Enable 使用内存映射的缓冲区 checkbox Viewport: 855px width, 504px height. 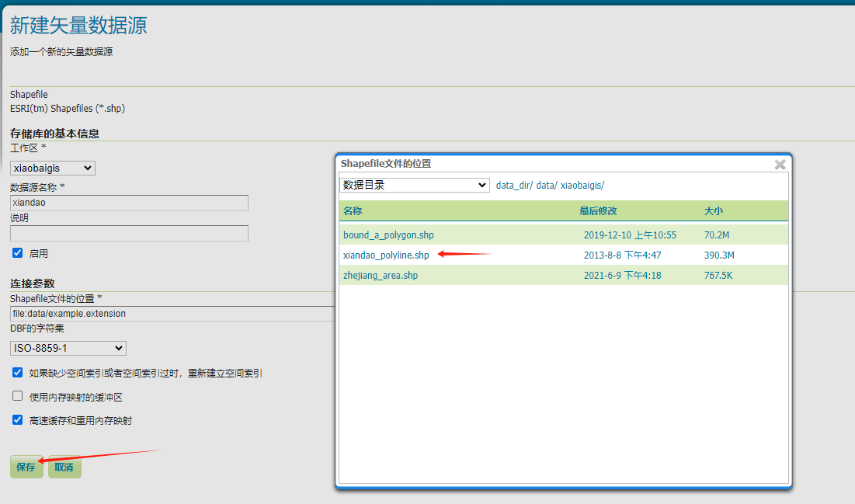[18, 396]
